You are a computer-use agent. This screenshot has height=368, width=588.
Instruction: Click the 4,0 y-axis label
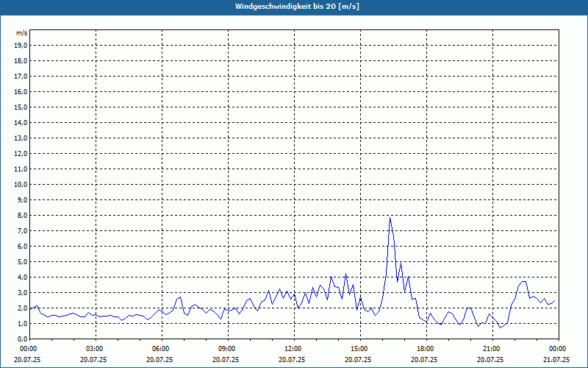[23, 277]
